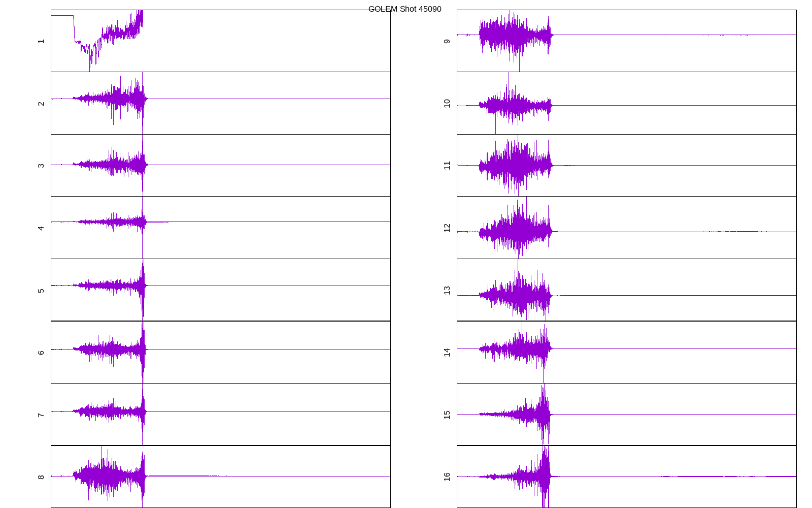
Task: Select the channel 11 waveform plot
Action: point(626,165)
